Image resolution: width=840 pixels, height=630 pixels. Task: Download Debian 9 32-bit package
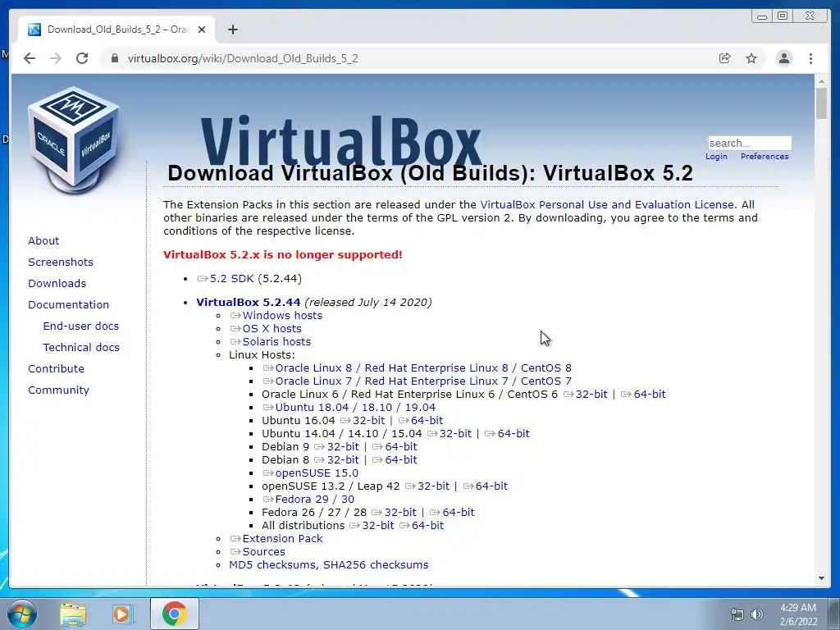(342, 447)
